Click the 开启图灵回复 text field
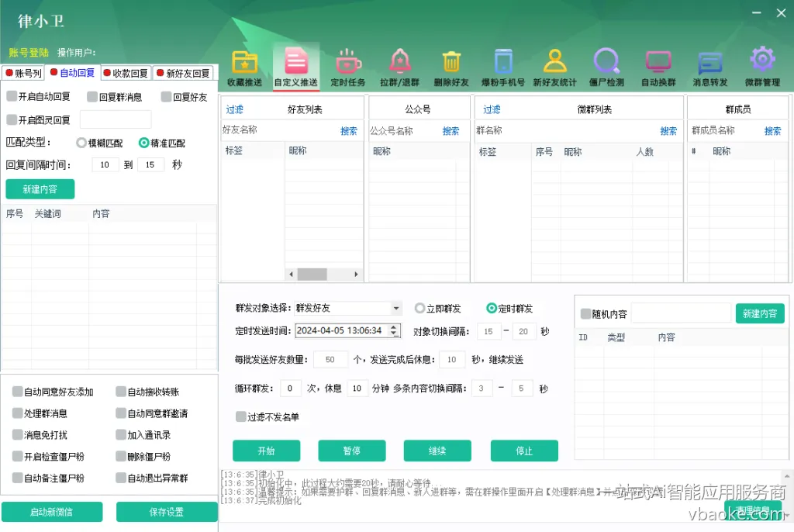Image resolution: width=794 pixels, height=532 pixels. (x=116, y=119)
